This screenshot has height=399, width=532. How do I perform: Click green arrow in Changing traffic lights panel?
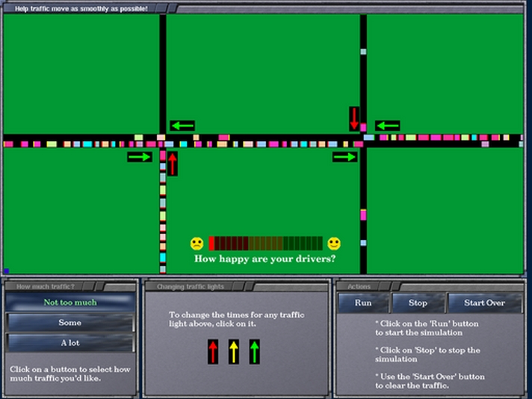[255, 351]
